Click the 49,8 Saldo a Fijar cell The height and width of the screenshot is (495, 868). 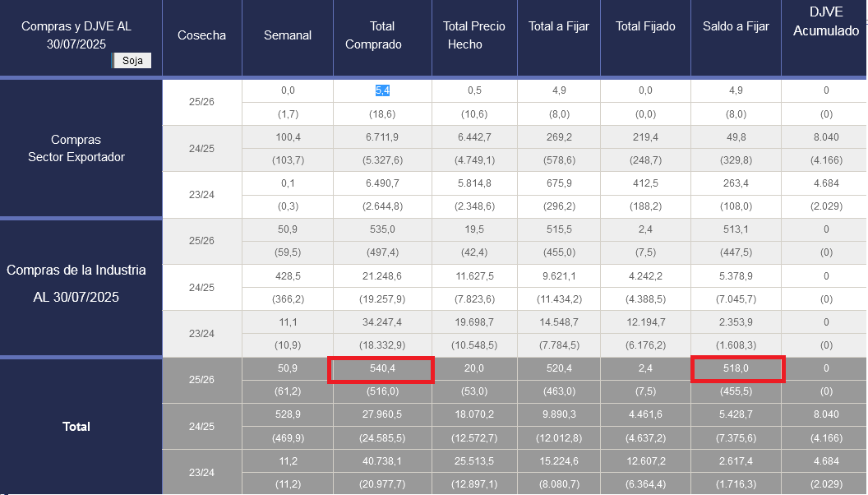pos(736,136)
